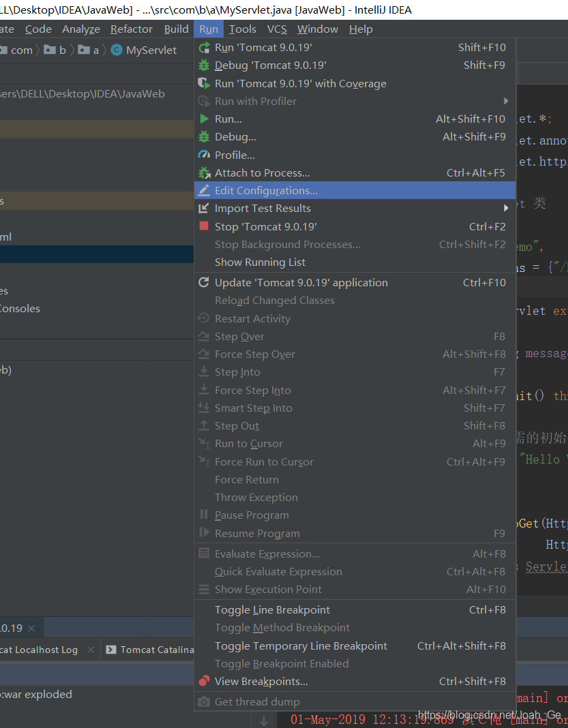Open the Refactor menu
The height and width of the screenshot is (728, 568).
(132, 29)
